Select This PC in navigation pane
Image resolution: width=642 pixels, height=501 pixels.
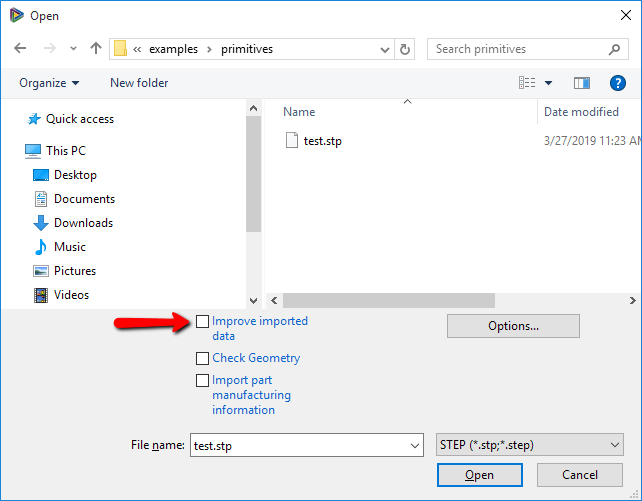click(66, 151)
